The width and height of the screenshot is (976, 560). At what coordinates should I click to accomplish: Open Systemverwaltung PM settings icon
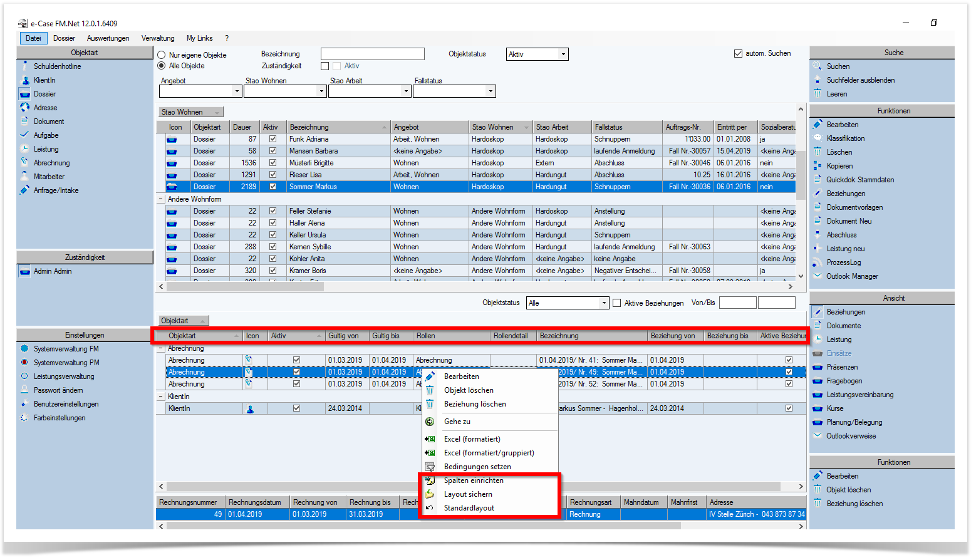click(x=25, y=363)
